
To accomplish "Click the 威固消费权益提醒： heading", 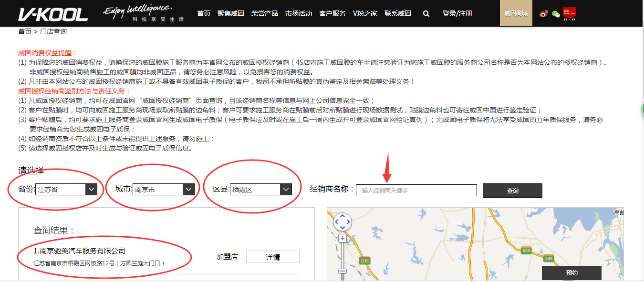I will pyautogui.click(x=48, y=53).
